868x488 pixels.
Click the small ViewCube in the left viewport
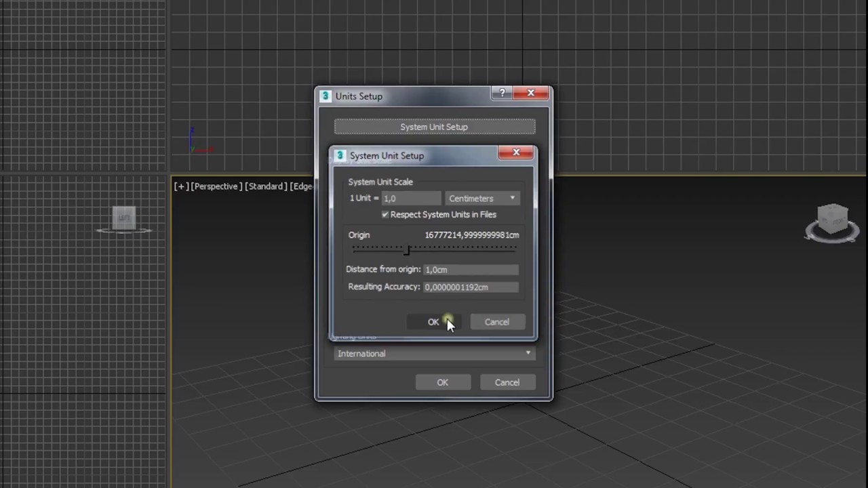[124, 219]
